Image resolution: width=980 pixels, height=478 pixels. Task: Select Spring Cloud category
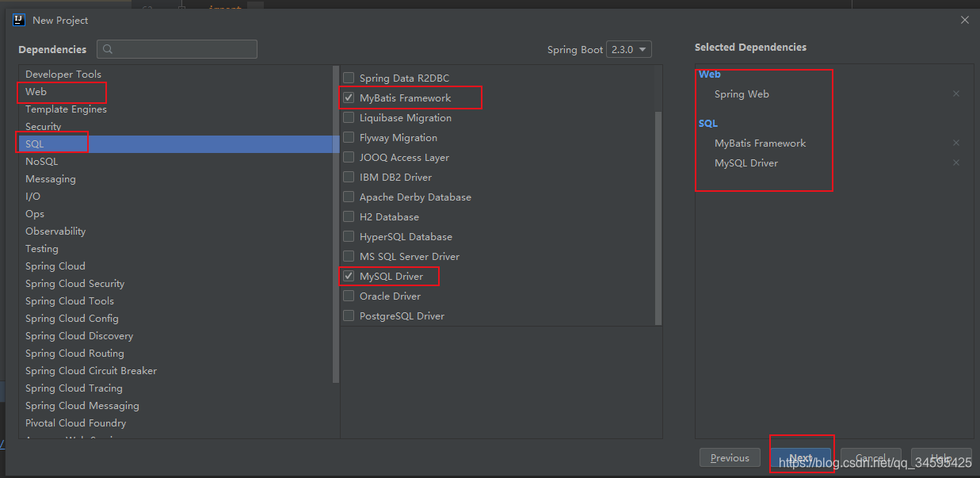(x=176, y=266)
